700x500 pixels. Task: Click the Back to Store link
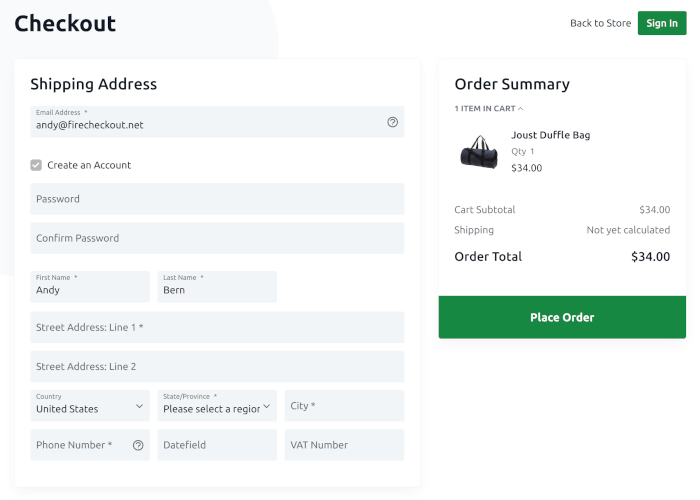[600, 23]
